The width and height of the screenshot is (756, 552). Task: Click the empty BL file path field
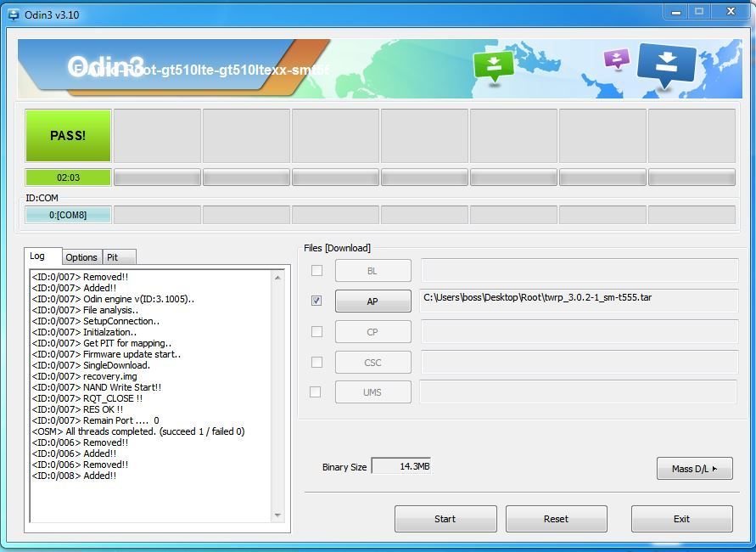click(579, 270)
